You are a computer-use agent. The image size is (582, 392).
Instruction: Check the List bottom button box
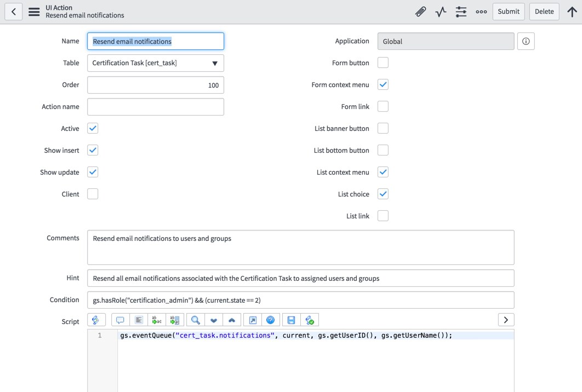383,150
